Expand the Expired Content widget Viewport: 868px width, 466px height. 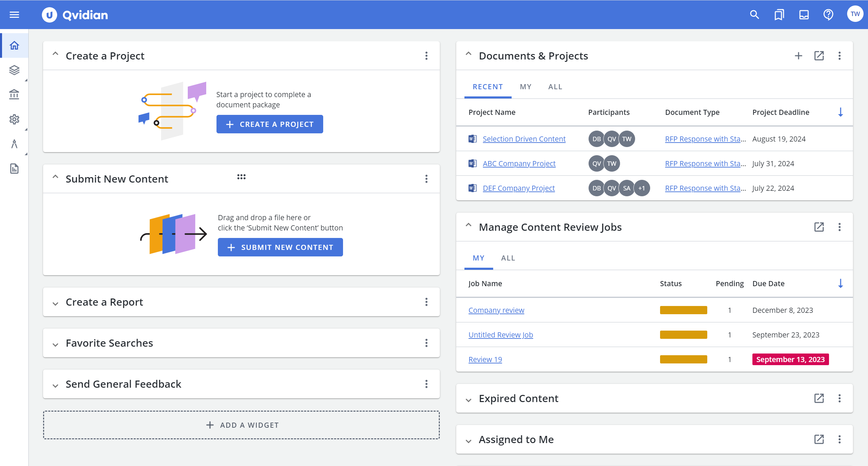point(469,400)
